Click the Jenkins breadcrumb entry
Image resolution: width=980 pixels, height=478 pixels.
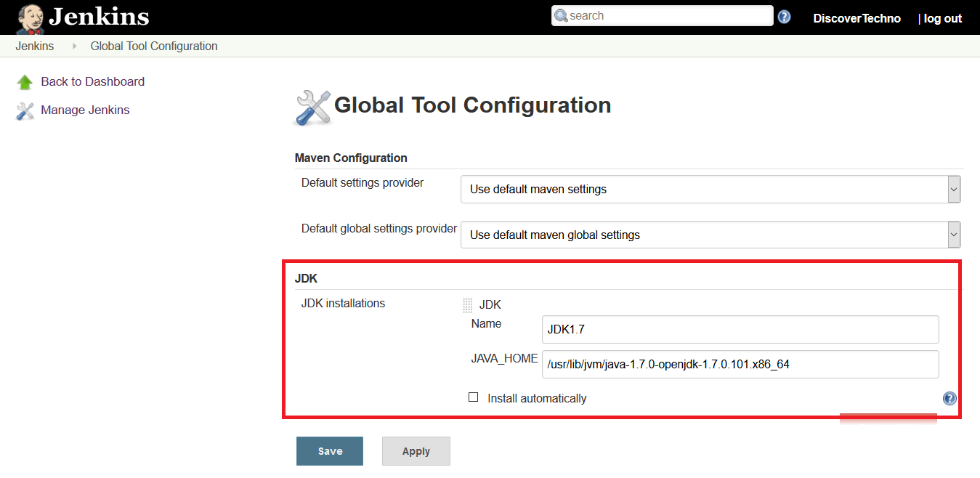pyautogui.click(x=34, y=45)
